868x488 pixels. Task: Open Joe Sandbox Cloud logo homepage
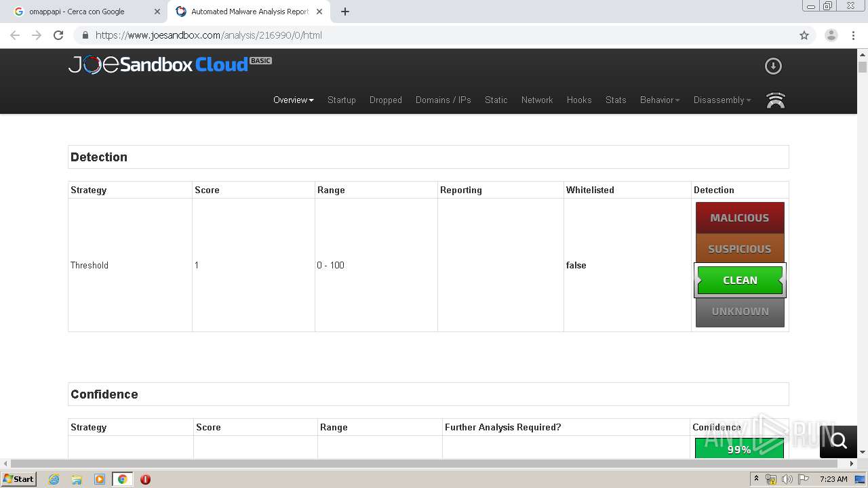tap(170, 64)
